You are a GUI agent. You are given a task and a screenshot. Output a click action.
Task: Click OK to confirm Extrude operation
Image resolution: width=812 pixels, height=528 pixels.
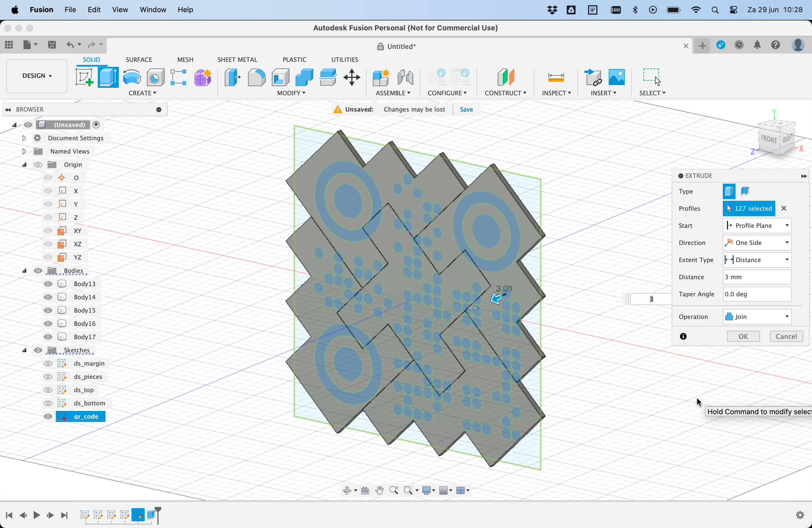(743, 336)
